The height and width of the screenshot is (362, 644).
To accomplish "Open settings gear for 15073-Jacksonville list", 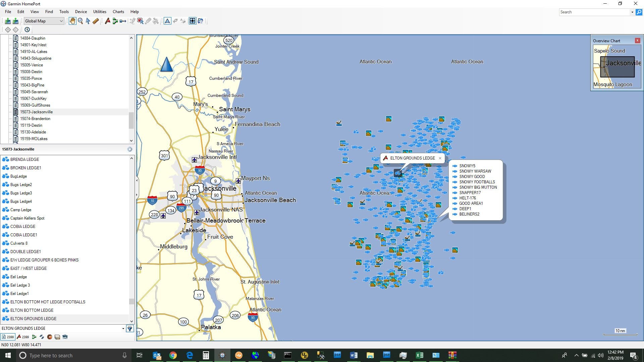I will 130,149.
